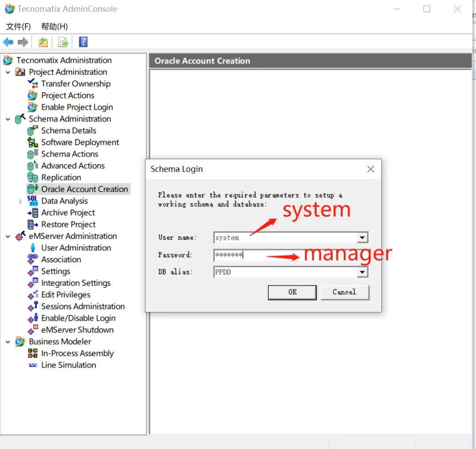Select User Administration tree item

click(x=76, y=247)
